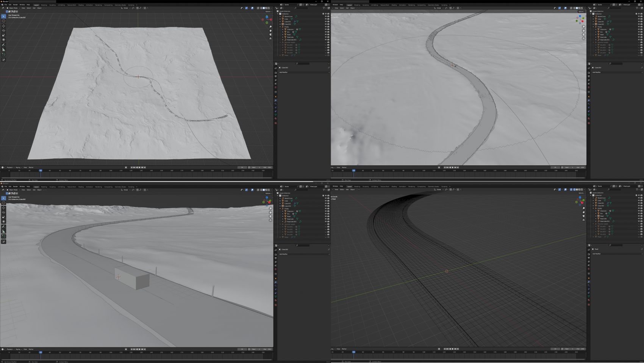Pick the Measure tool in top-left toolbar
Viewport: 644px width, 363px height.
[x=4, y=49]
